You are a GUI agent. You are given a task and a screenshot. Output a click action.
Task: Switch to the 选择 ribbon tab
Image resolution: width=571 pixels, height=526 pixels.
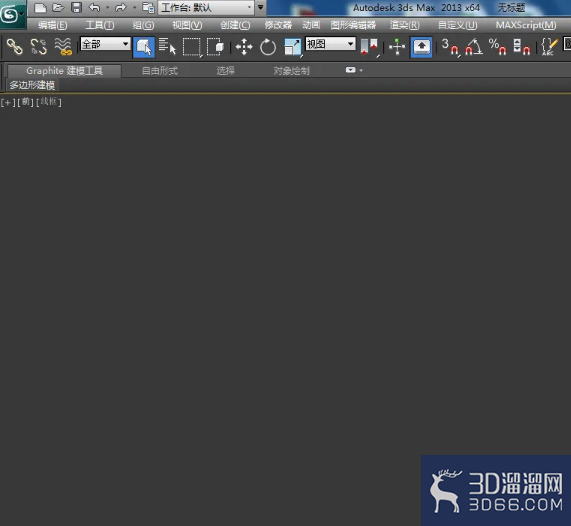tap(226, 71)
